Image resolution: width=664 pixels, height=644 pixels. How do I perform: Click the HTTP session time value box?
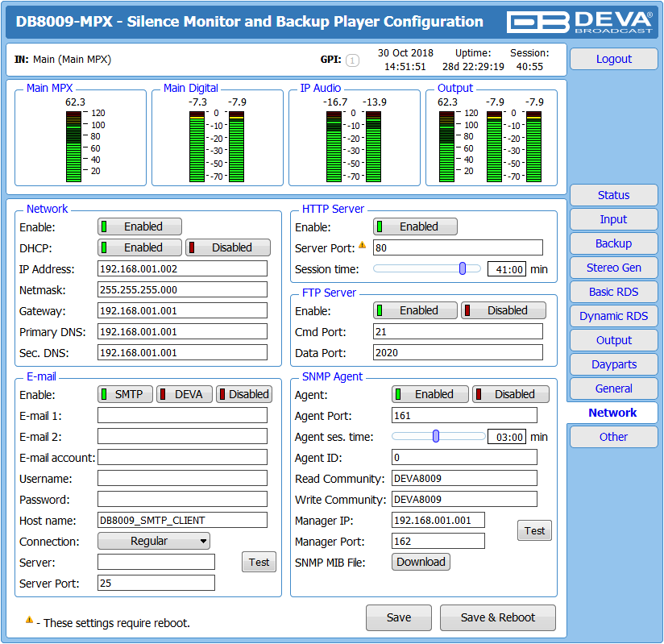[x=507, y=269]
